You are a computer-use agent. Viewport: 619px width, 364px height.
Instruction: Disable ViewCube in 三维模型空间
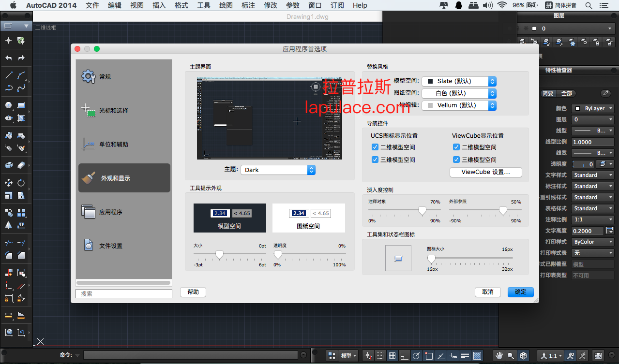pos(455,160)
